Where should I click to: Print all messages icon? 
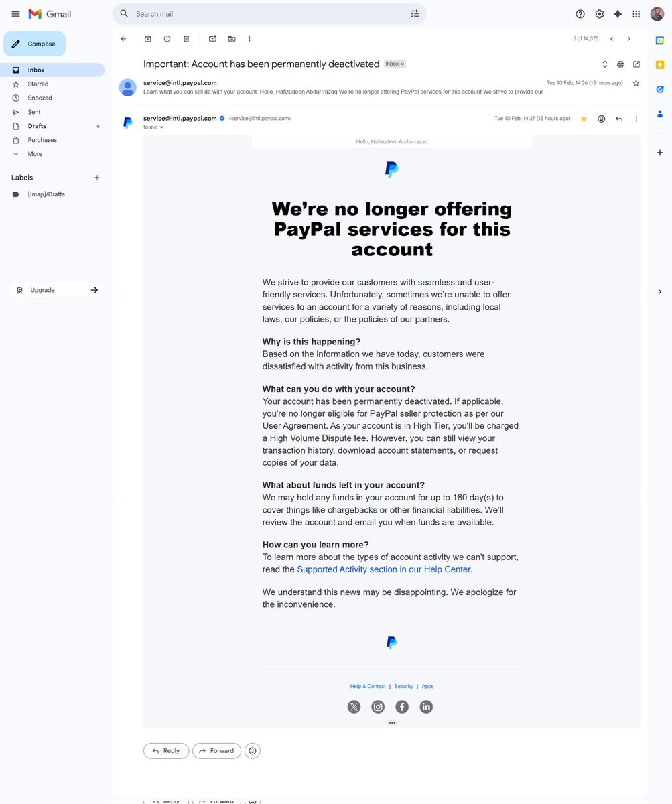click(620, 64)
